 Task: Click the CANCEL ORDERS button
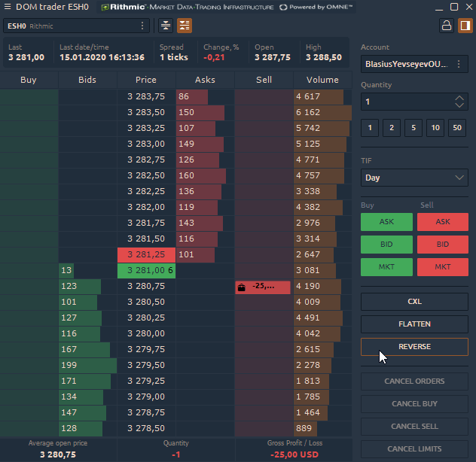[414, 381]
